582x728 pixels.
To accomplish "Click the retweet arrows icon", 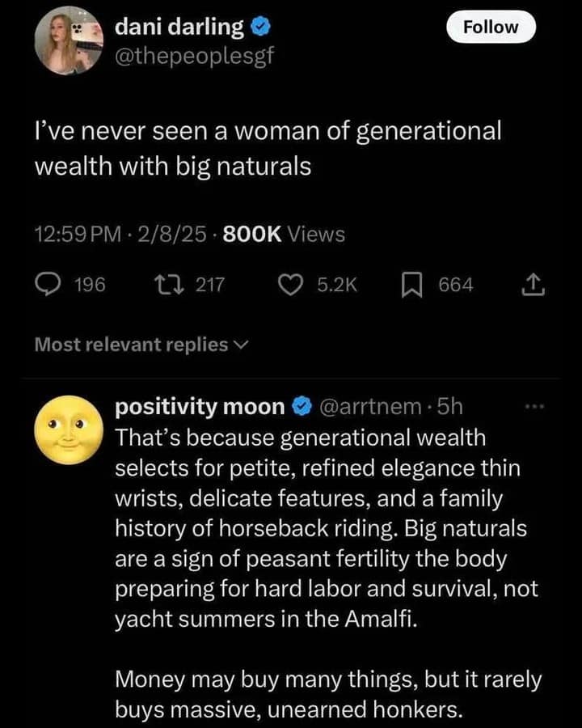I will [163, 285].
